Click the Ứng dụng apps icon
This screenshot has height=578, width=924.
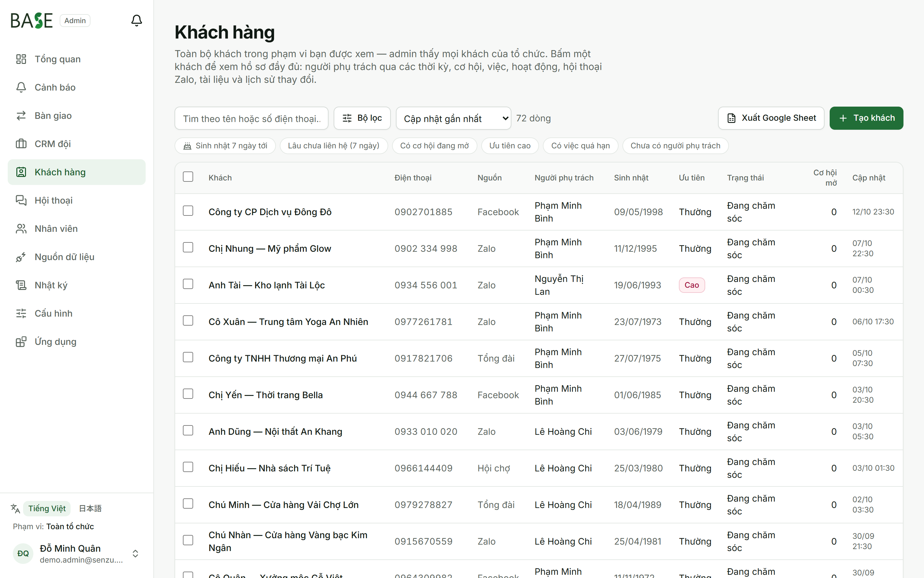(x=21, y=342)
